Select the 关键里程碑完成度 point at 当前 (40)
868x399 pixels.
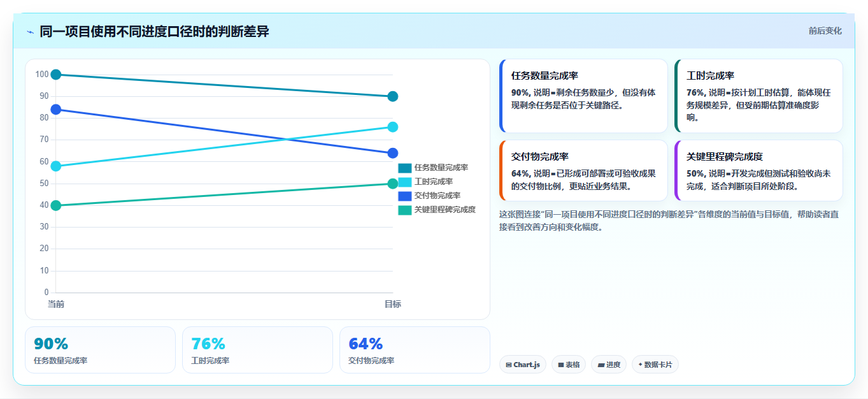[x=56, y=205]
